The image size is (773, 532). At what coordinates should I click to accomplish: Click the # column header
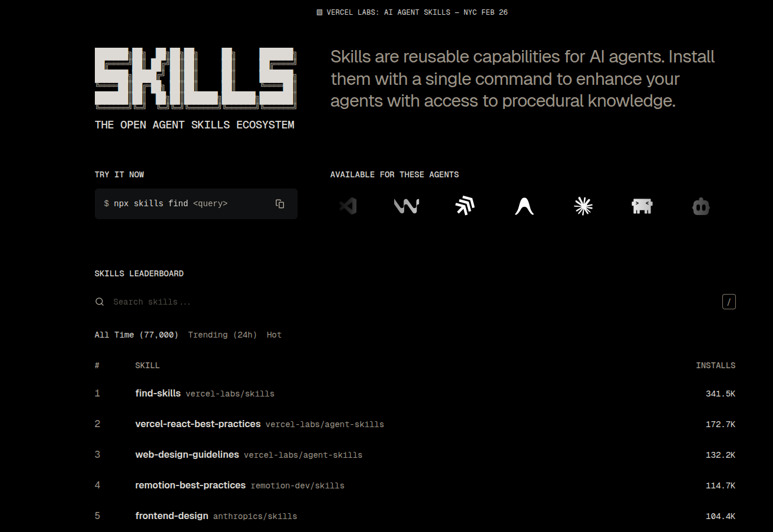tap(97, 365)
